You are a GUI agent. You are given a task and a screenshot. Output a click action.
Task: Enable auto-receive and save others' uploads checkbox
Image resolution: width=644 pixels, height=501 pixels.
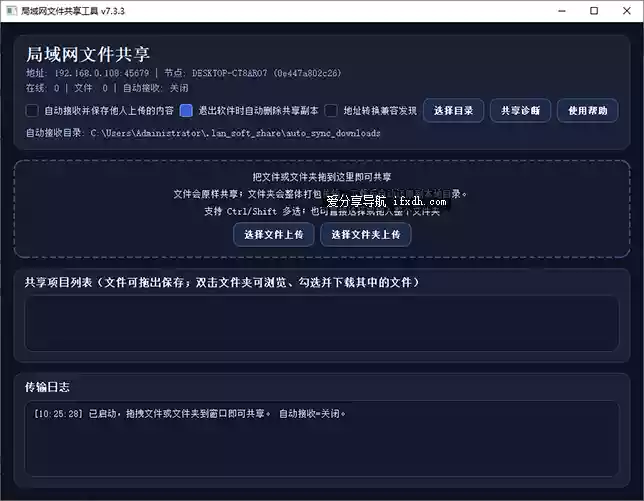(32, 110)
